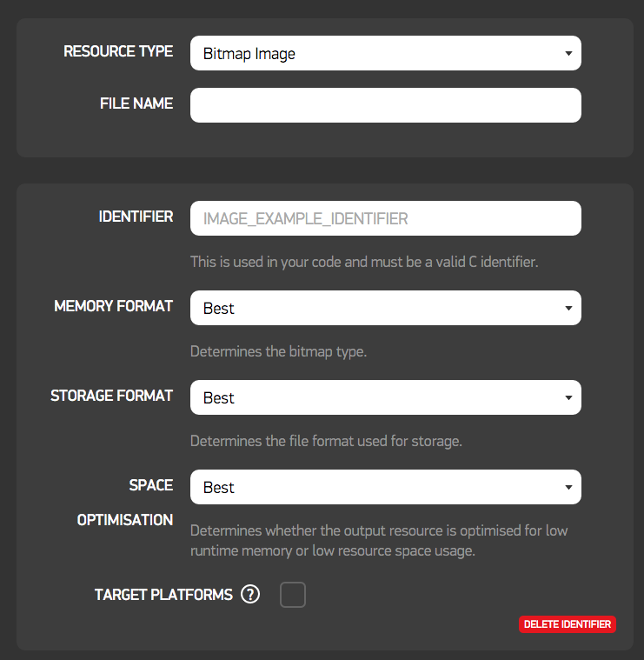Image resolution: width=644 pixels, height=660 pixels.
Task: Expand the Space Optimisation dropdown
Action: pyautogui.click(x=385, y=487)
